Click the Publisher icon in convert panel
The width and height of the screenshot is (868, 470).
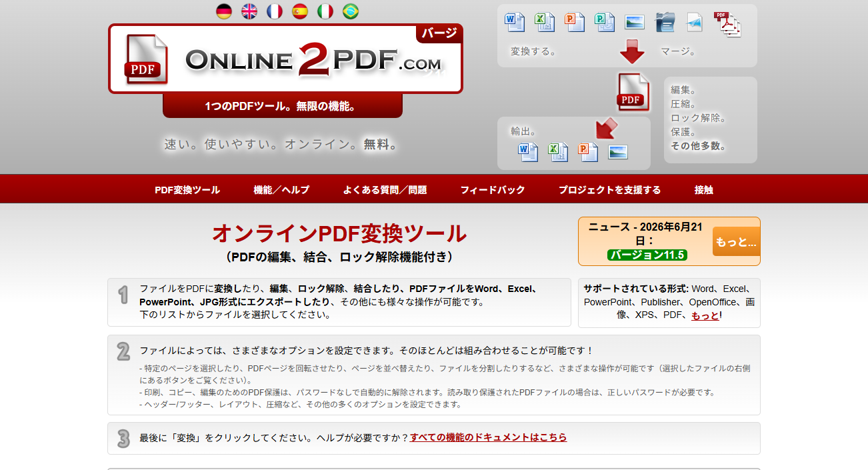604,22
